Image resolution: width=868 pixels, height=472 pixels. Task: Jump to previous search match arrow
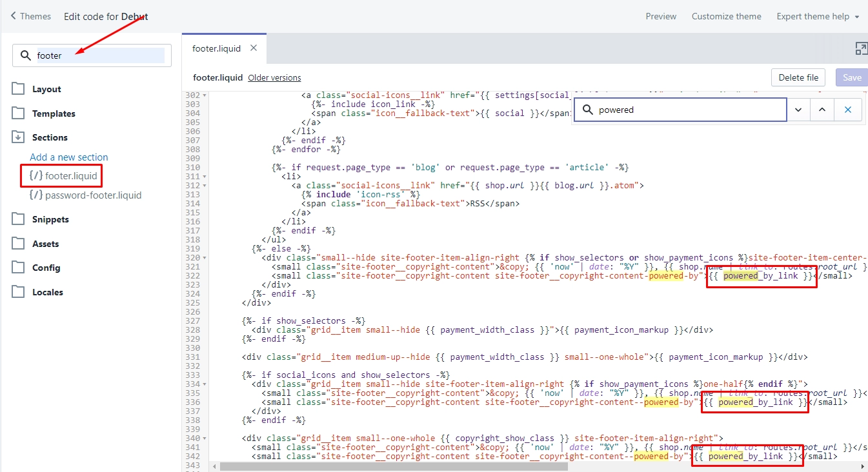822,110
